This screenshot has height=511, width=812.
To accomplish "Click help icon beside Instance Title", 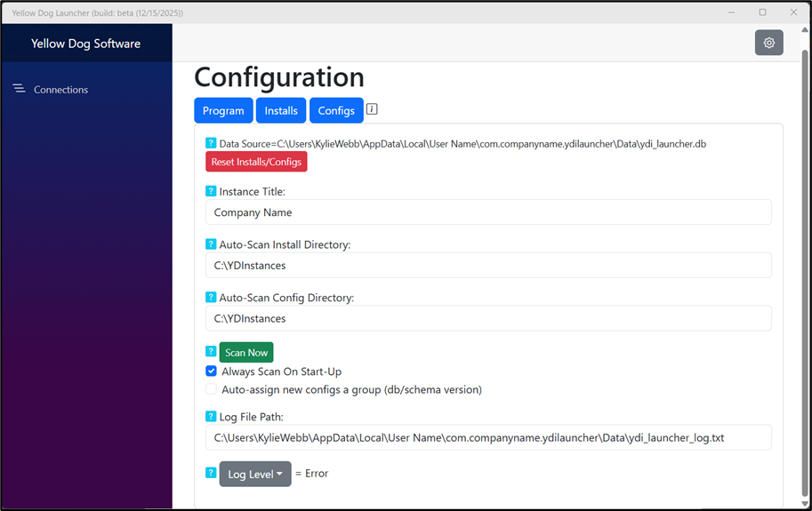I will 211,191.
